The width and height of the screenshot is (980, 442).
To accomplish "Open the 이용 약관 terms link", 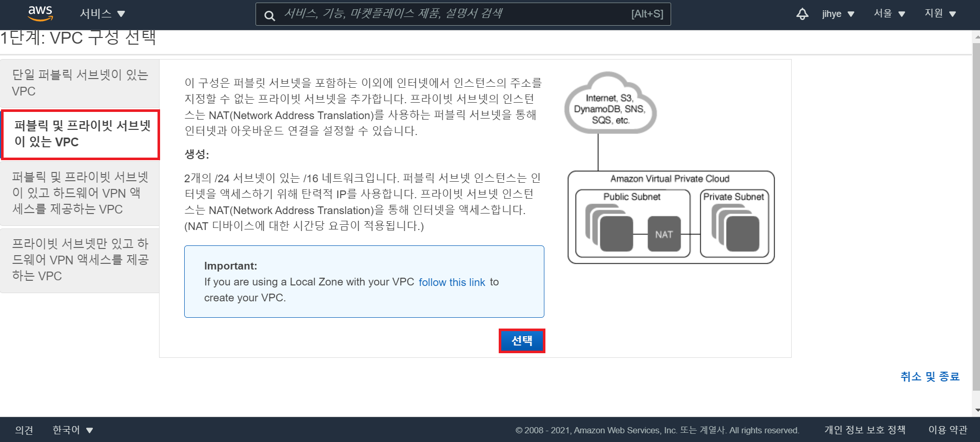I will coord(948,430).
